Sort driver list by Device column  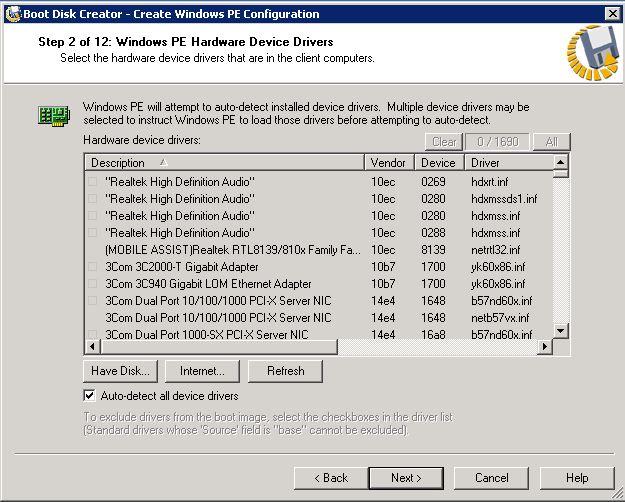[439, 163]
